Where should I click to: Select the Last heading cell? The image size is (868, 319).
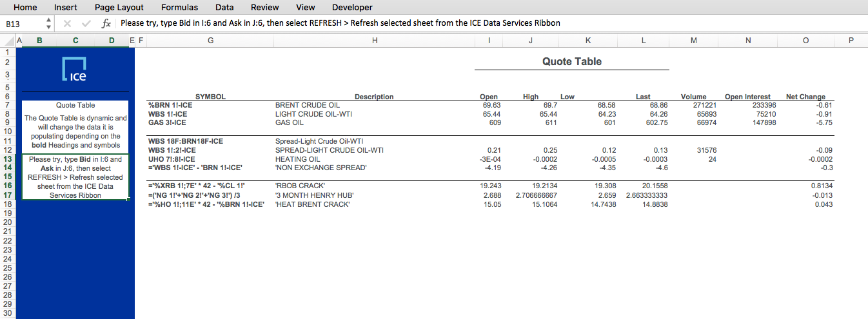pyautogui.click(x=643, y=97)
